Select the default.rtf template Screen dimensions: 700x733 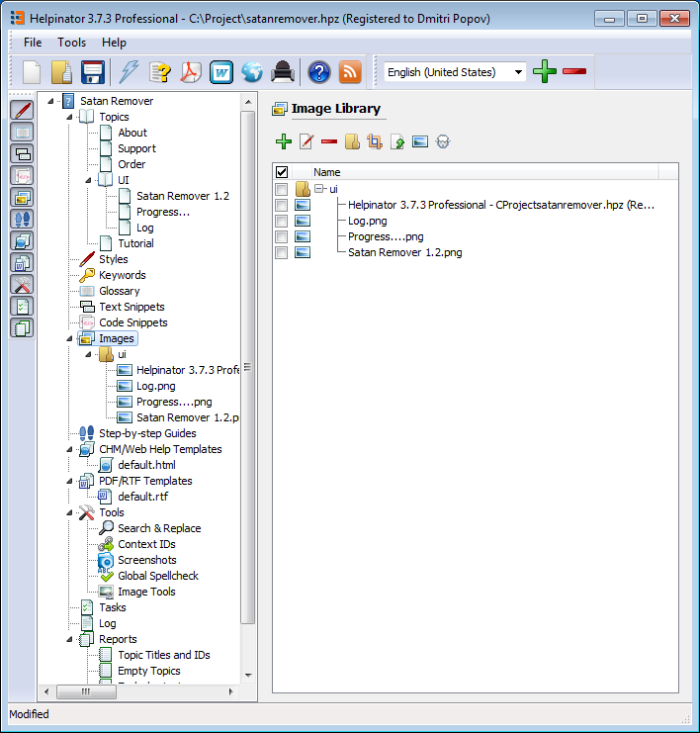tap(143, 497)
